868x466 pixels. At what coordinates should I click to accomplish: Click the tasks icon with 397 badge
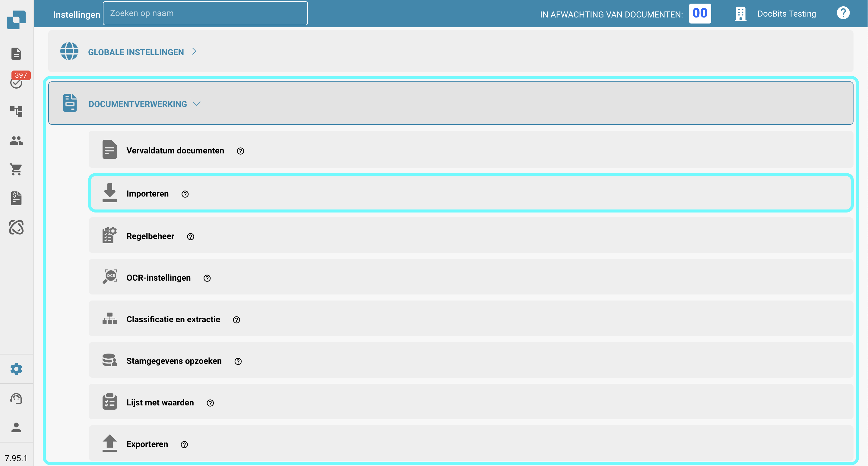click(x=16, y=83)
